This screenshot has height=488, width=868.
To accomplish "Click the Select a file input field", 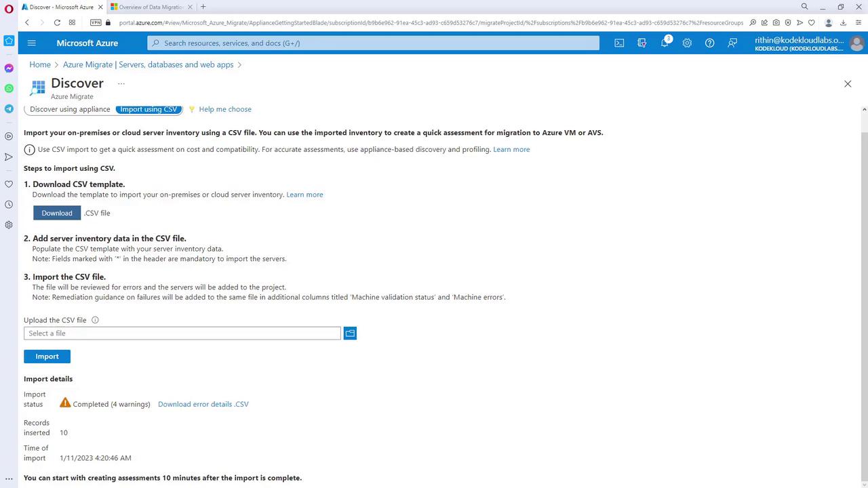I will [x=182, y=333].
